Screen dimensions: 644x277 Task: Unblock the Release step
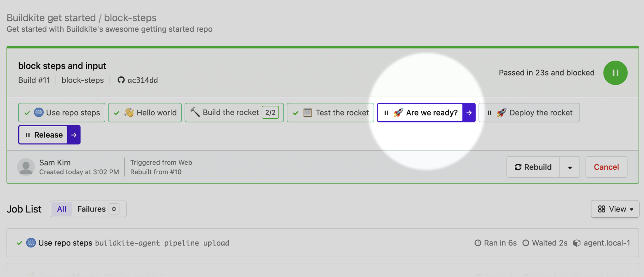click(x=49, y=135)
